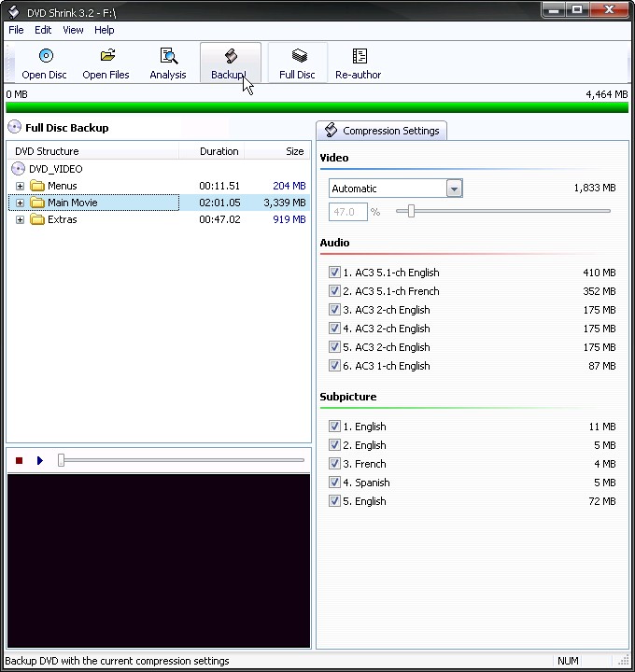
Task: Open the Help menu
Action: (x=105, y=30)
